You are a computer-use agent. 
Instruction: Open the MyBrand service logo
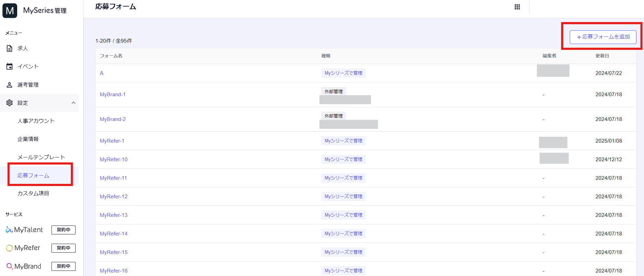coord(24,266)
